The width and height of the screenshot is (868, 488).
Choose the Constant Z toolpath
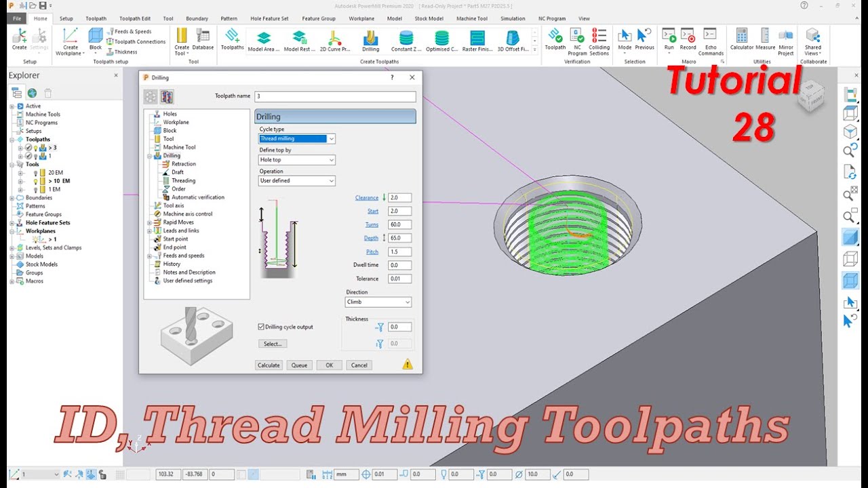[x=406, y=41]
